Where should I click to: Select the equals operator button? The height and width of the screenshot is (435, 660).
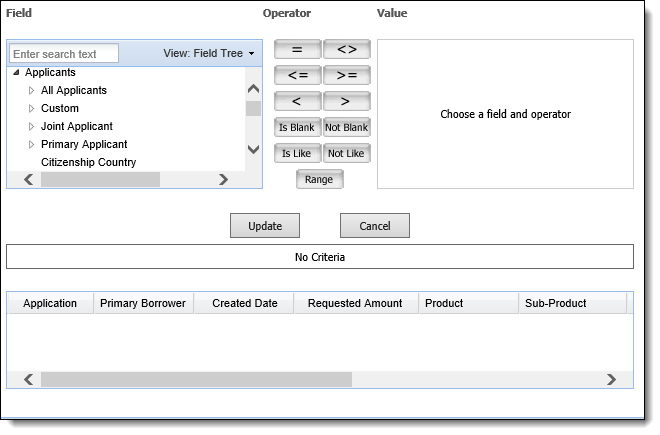coord(297,50)
